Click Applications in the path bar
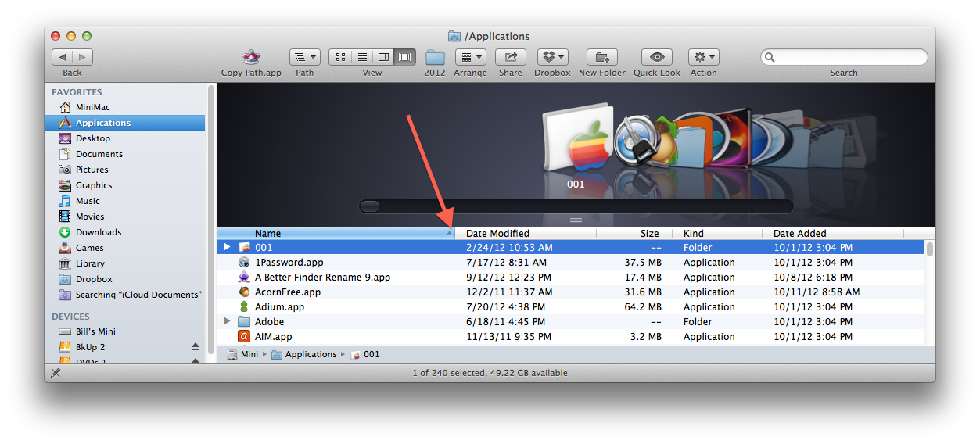 (x=304, y=354)
